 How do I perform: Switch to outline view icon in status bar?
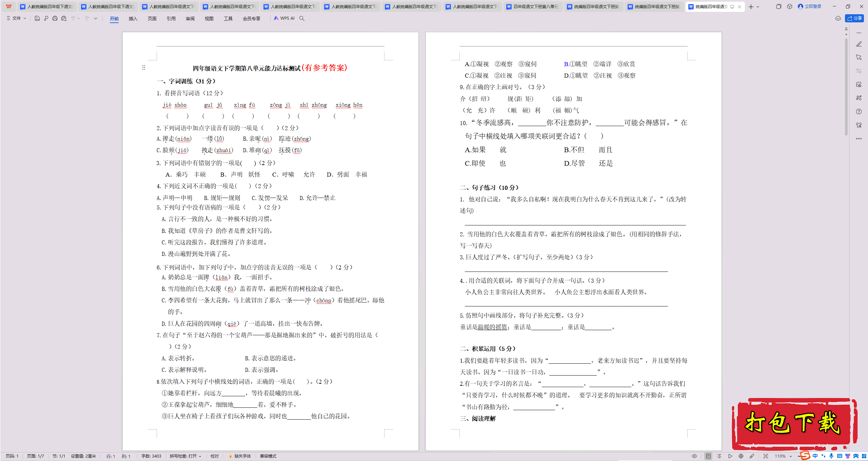point(719,456)
